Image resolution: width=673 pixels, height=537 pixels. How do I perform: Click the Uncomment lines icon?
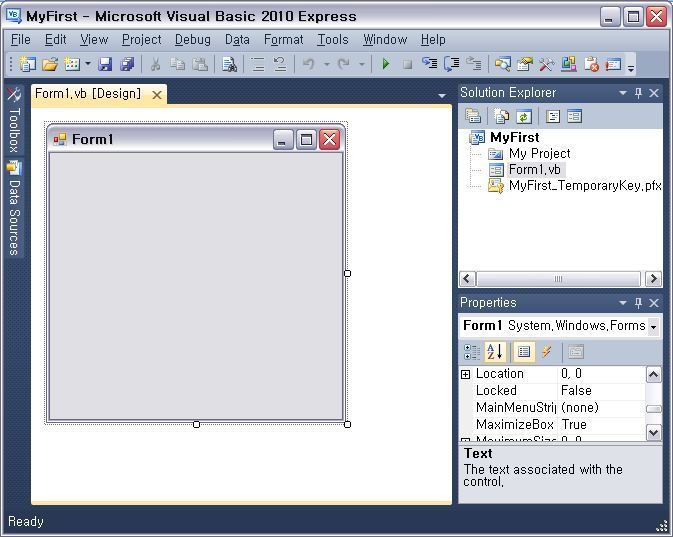click(280, 64)
